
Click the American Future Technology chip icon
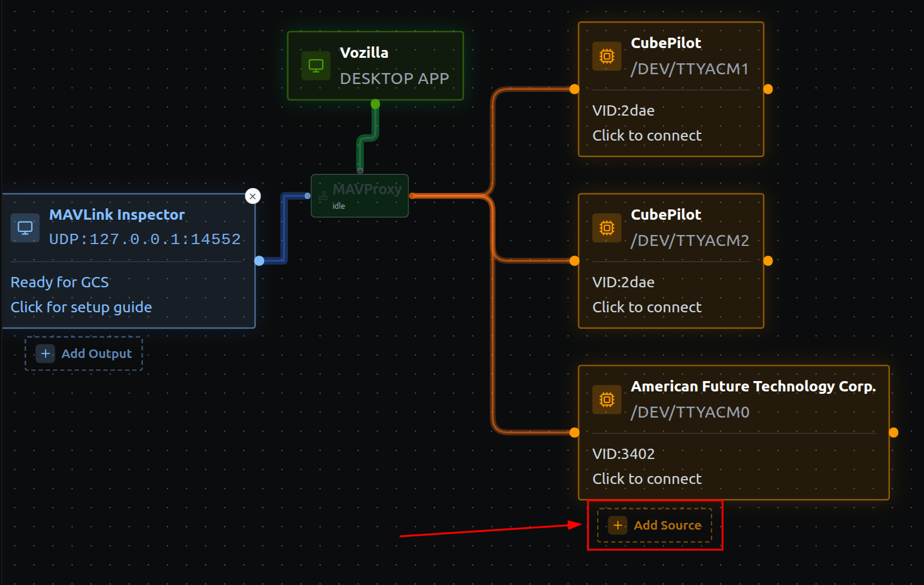coord(607,399)
